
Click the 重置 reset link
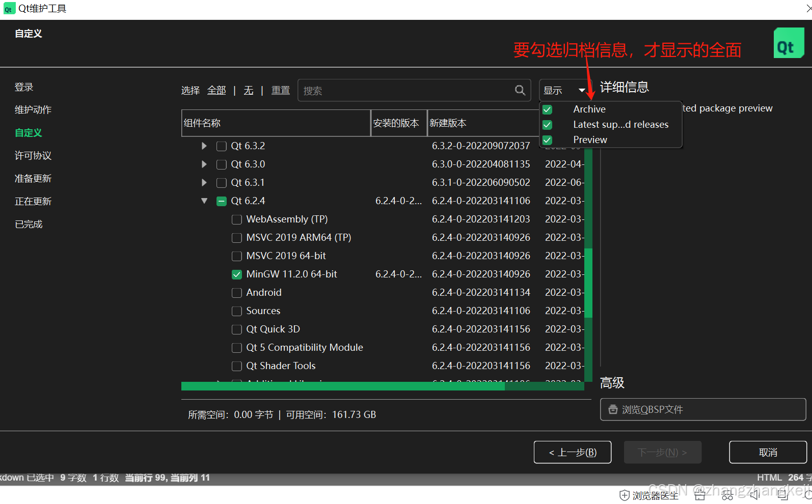[x=281, y=91]
